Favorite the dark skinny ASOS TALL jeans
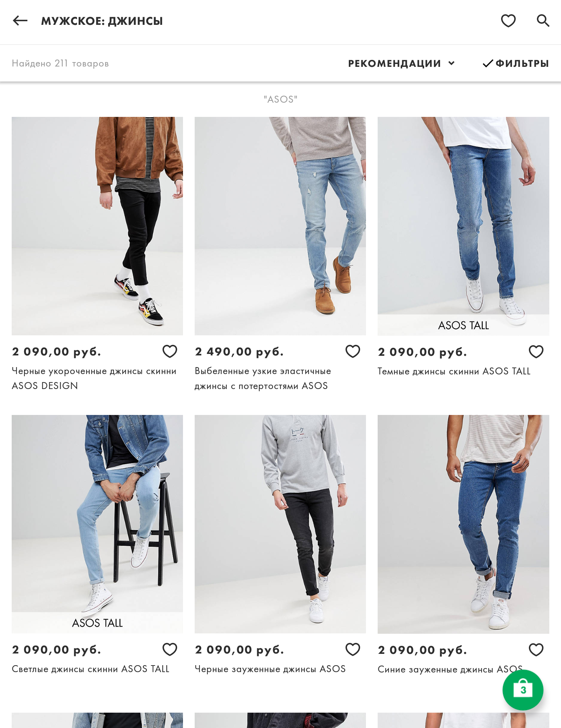561x728 pixels. [x=536, y=352]
